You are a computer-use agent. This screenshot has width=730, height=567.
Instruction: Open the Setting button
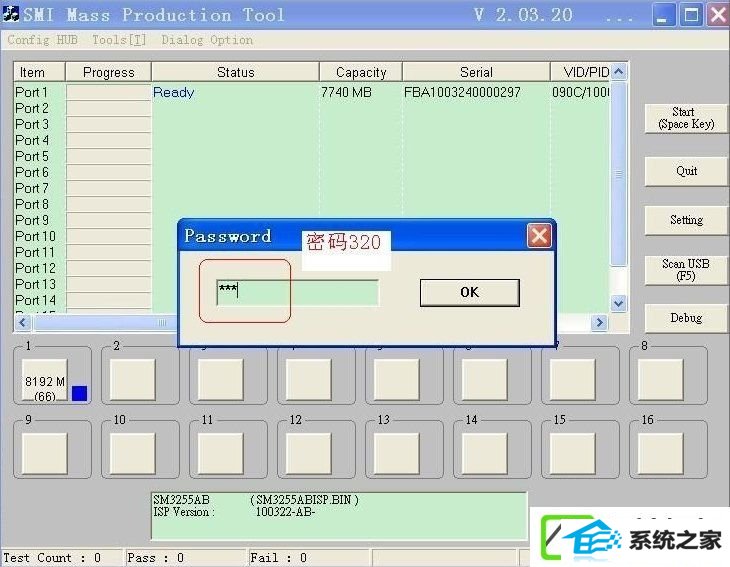[686, 220]
